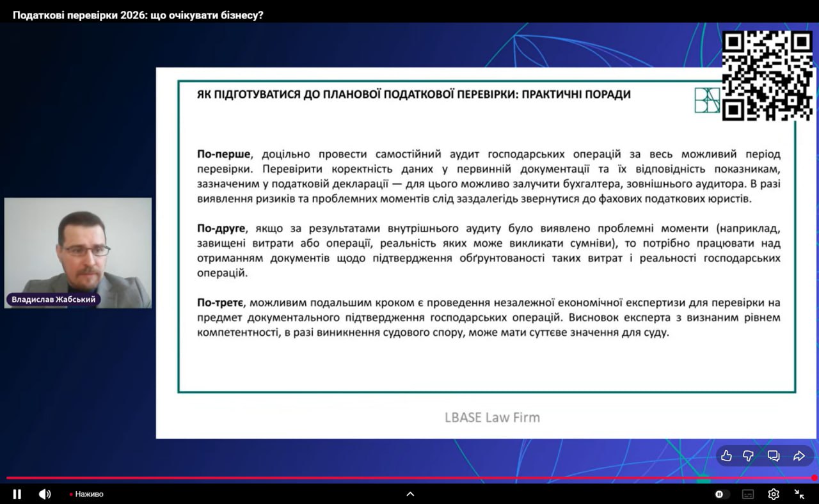Image resolution: width=819 pixels, height=504 pixels.
Task: Pause the live video playback
Action: [17, 494]
